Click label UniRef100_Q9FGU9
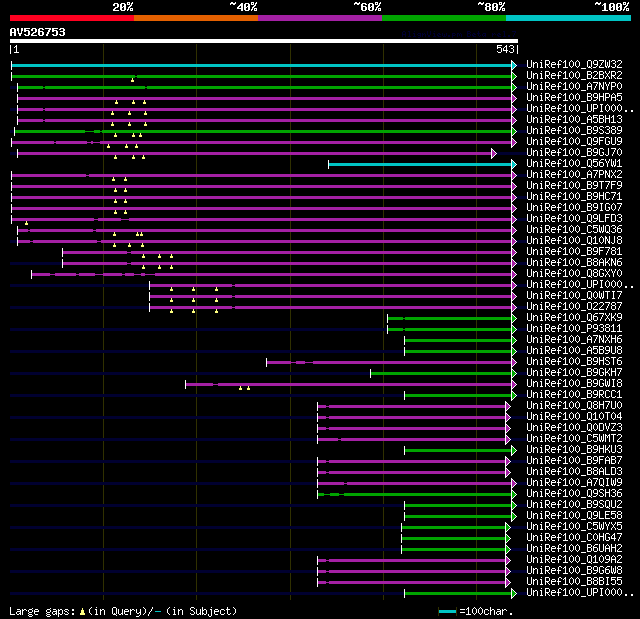This screenshot has width=640, height=619. point(574,142)
